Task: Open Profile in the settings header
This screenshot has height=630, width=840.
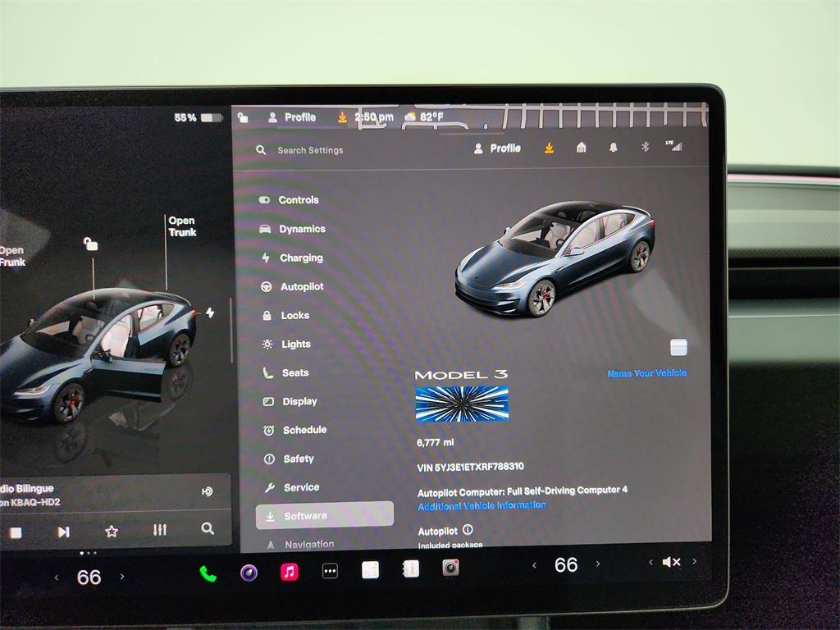Action: coord(497,148)
